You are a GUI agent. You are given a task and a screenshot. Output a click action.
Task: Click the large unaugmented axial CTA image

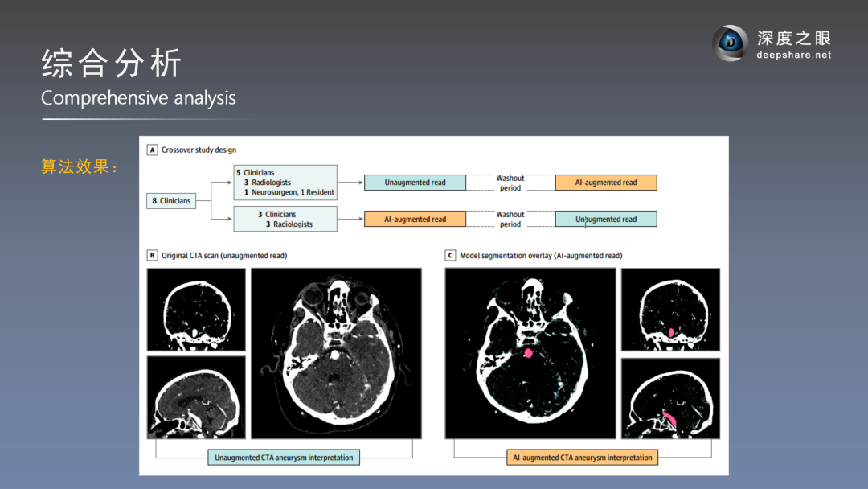click(x=336, y=353)
